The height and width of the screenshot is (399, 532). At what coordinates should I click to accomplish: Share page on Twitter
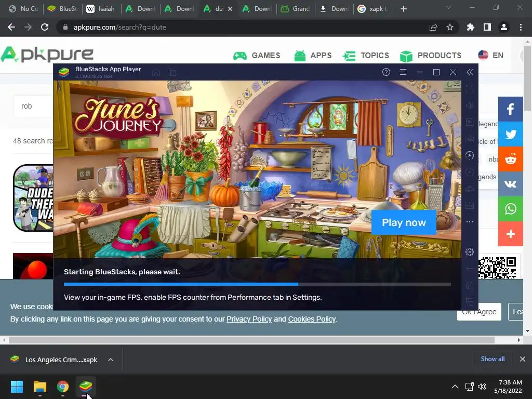point(510,134)
